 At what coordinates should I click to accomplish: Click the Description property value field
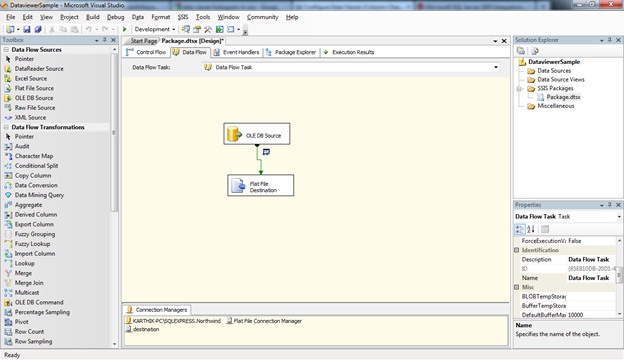(591, 259)
